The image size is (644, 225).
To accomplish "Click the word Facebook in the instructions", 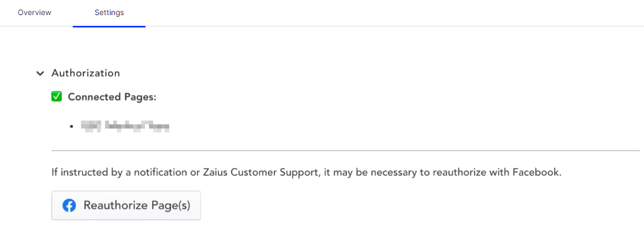I will (539, 173).
